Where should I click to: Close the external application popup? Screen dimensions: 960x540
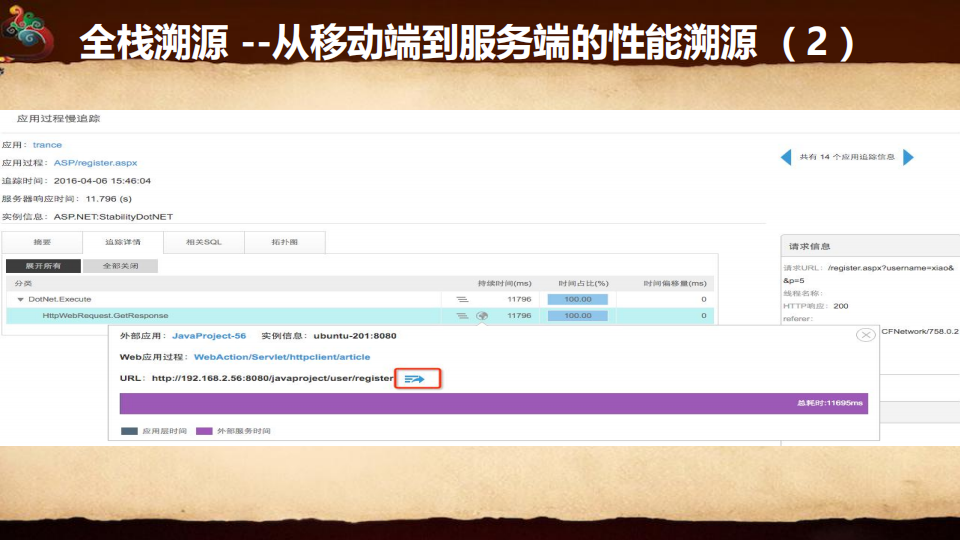click(865, 335)
